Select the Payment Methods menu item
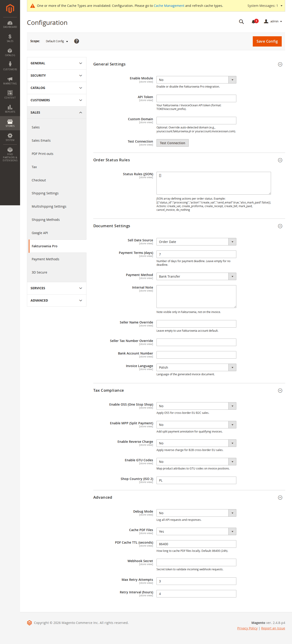Image resolution: width=292 pixels, height=644 pixels. 45,259
